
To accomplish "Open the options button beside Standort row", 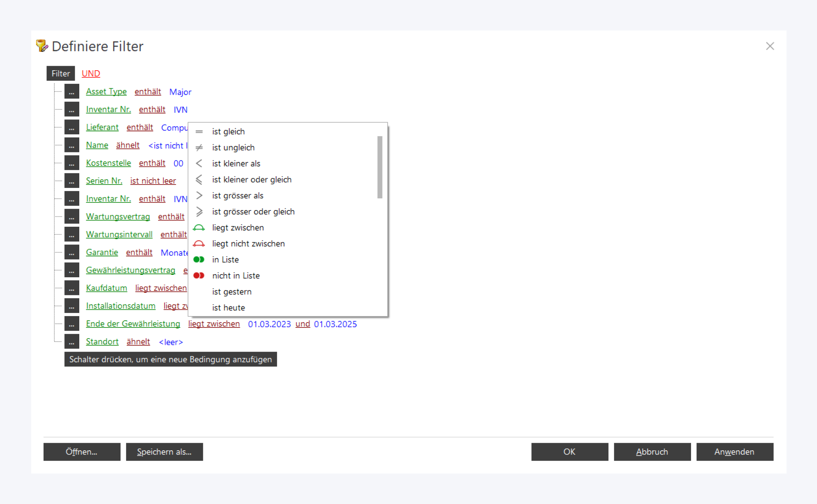I will pyautogui.click(x=72, y=342).
